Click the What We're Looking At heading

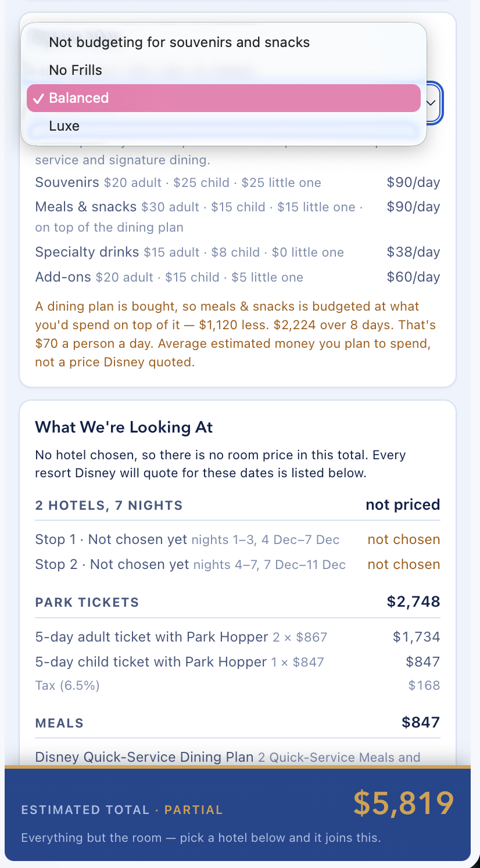(x=124, y=427)
